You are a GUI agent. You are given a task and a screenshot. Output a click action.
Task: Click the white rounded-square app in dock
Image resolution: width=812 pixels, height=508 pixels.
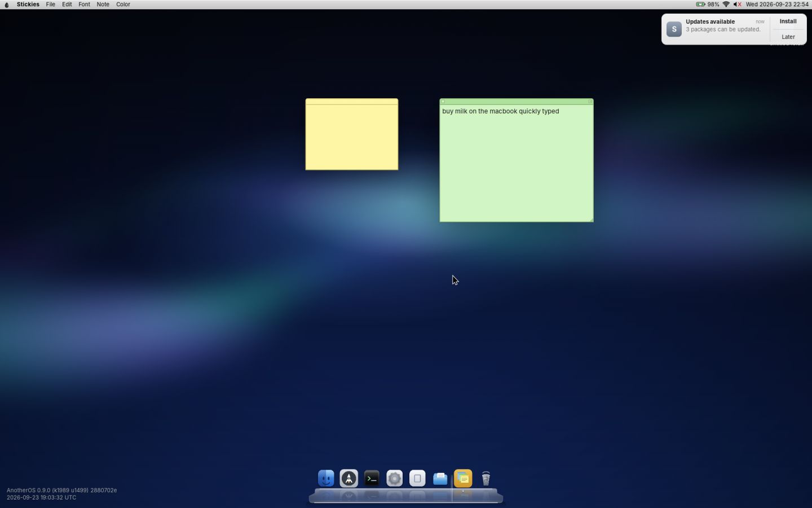[x=417, y=479]
